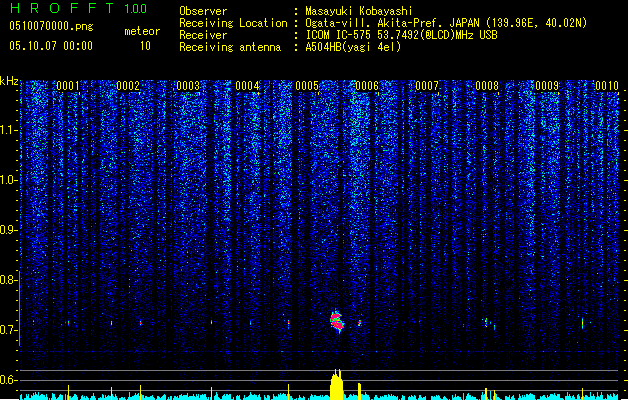Click the echo cluster below marker 0008

click(488, 323)
